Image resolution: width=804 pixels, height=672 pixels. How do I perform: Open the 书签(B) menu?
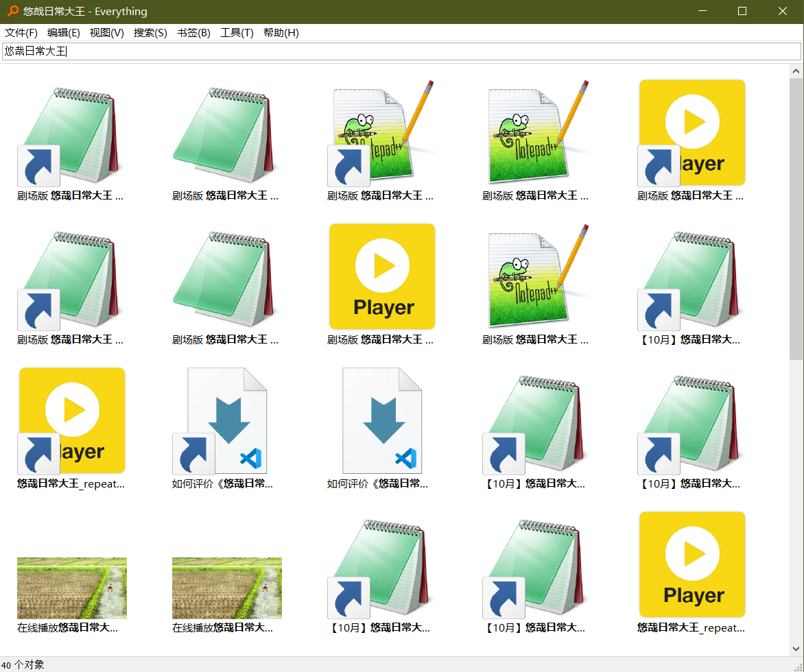pyautogui.click(x=194, y=33)
